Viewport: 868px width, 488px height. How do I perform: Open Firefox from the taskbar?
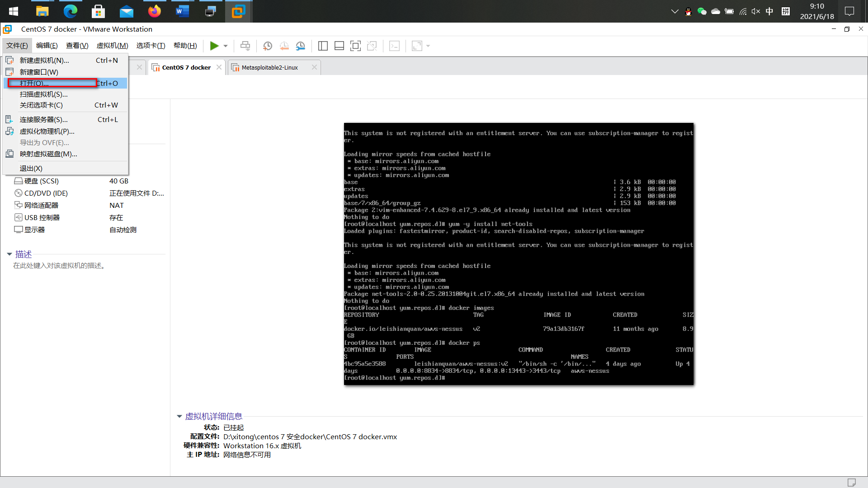pyautogui.click(x=154, y=11)
